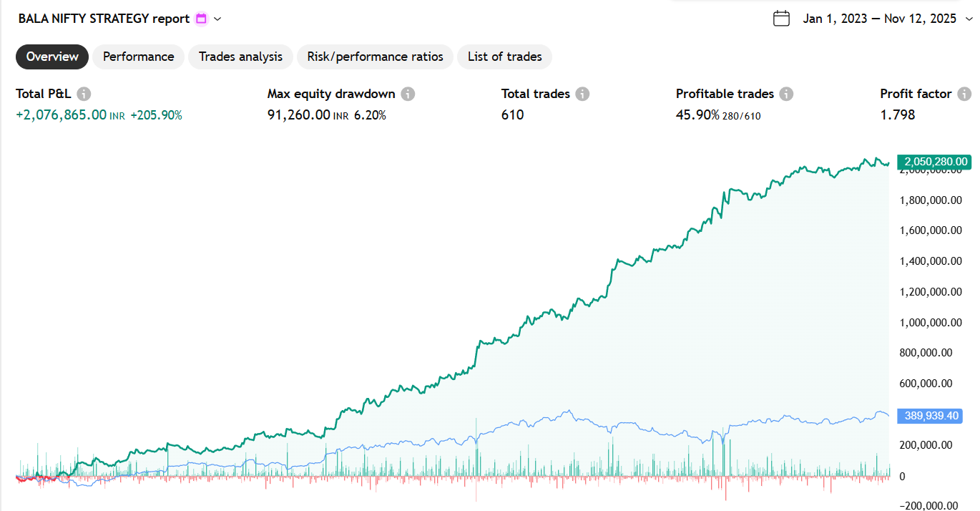Click the info icon next to Total trades
The image size is (980, 511).
583,94
